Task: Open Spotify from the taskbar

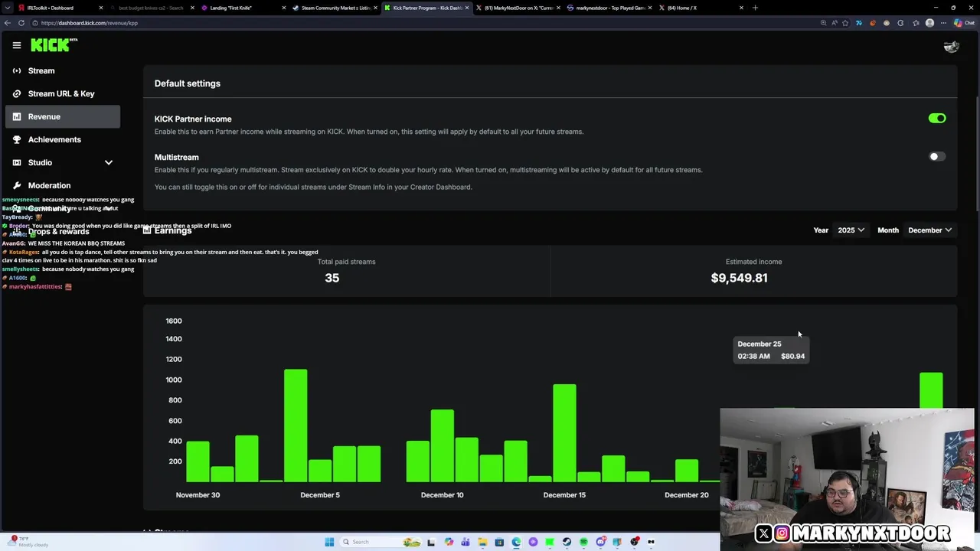Action: 583,542
